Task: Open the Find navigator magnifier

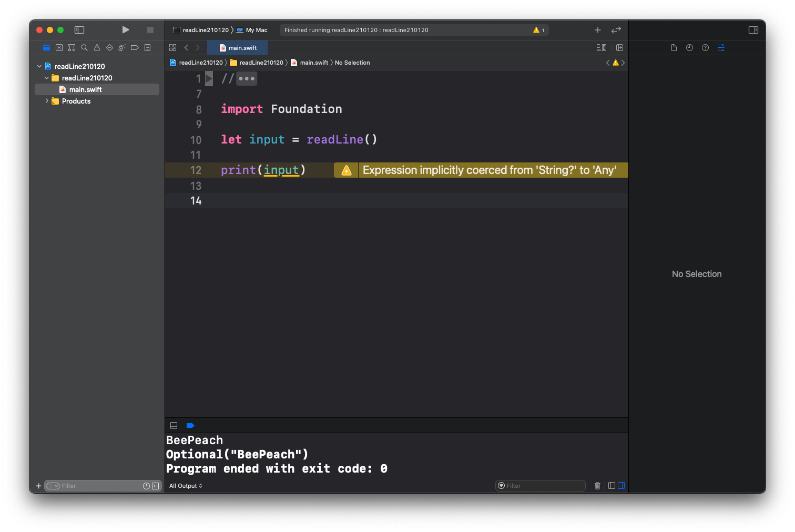Action: coord(84,48)
